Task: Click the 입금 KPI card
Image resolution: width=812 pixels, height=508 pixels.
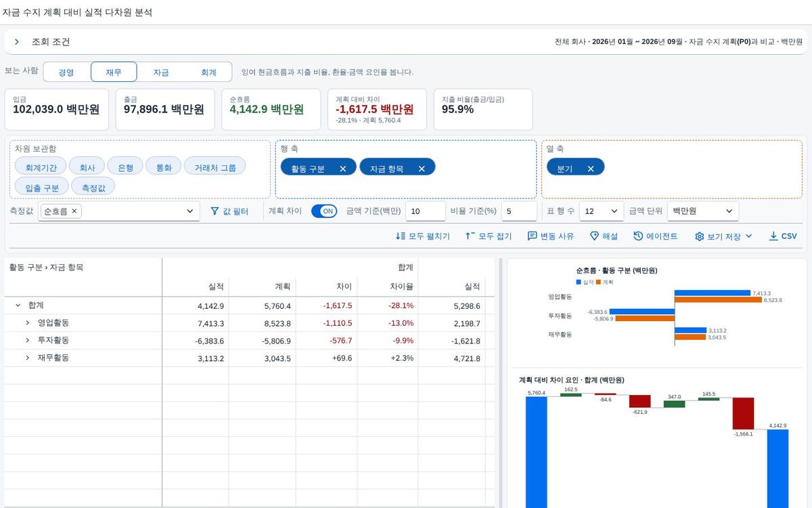Action: click(57, 109)
